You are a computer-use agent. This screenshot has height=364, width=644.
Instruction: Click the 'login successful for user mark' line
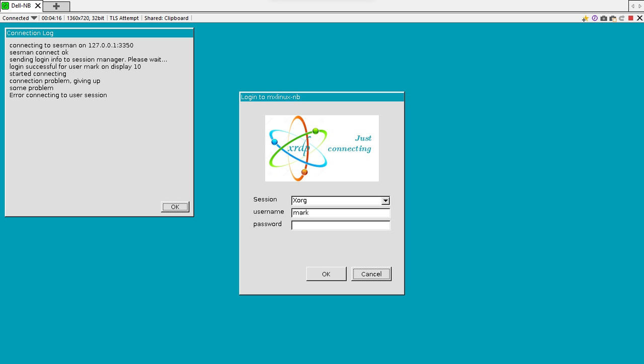tap(75, 66)
